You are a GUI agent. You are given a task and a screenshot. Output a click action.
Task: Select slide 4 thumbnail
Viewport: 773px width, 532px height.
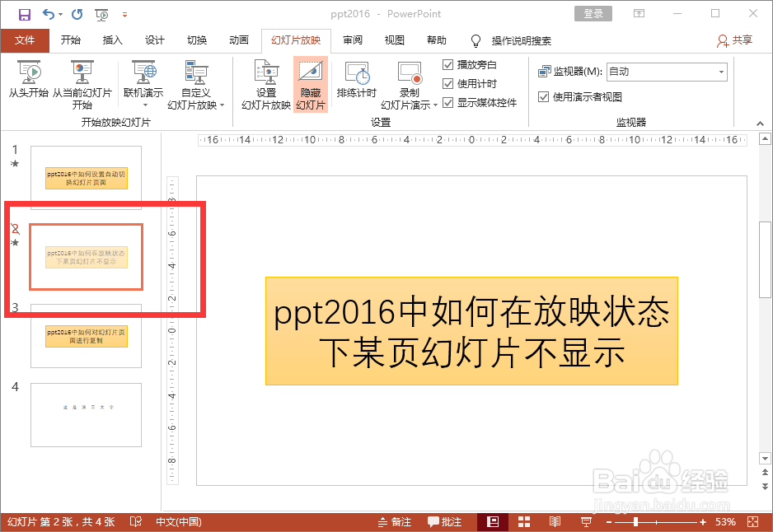point(87,415)
